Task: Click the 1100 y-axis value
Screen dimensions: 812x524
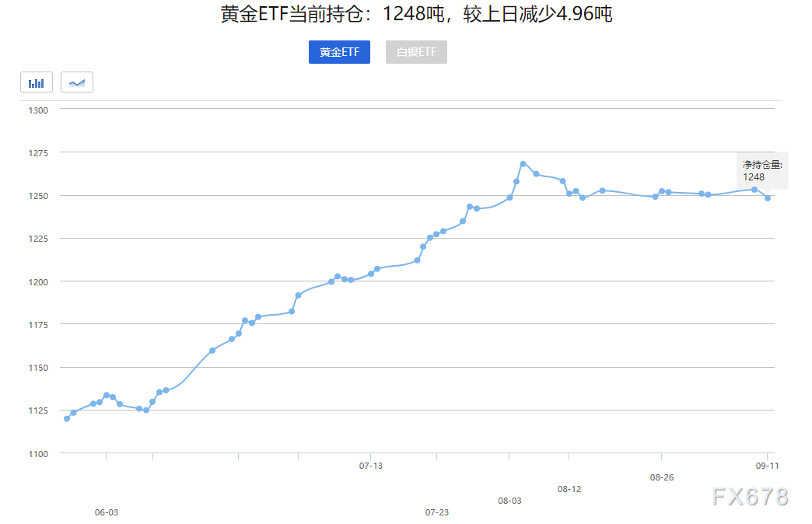Action: [38, 454]
